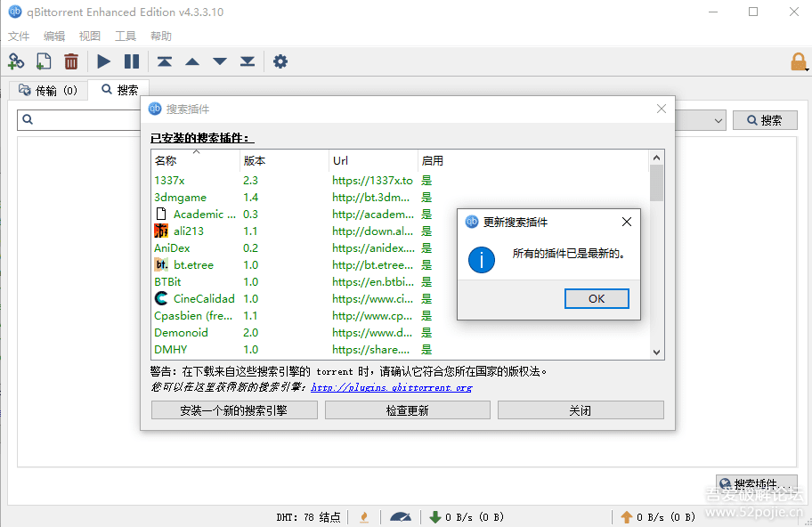Click the move down queue arrow
Screen dimensions: 812x527
click(220, 61)
